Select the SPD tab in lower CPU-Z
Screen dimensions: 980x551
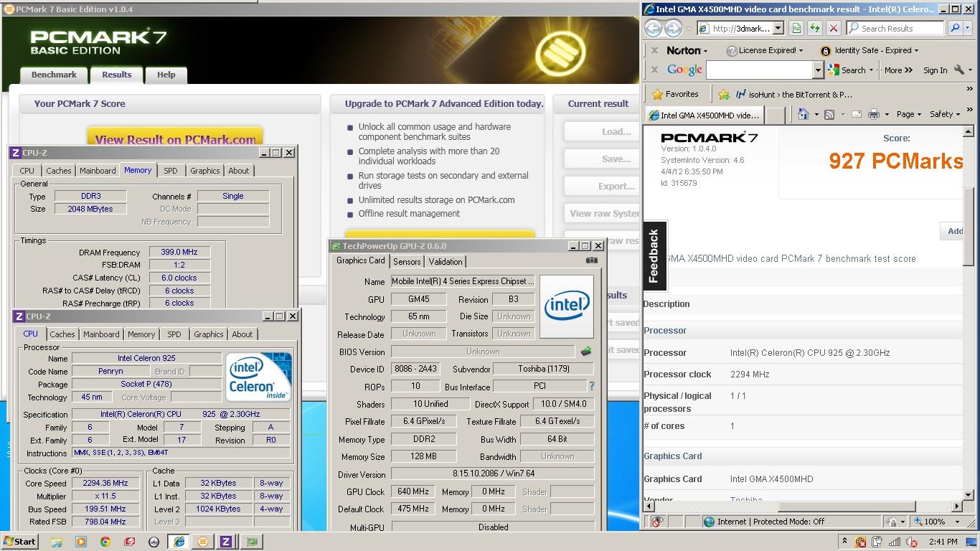pos(174,334)
